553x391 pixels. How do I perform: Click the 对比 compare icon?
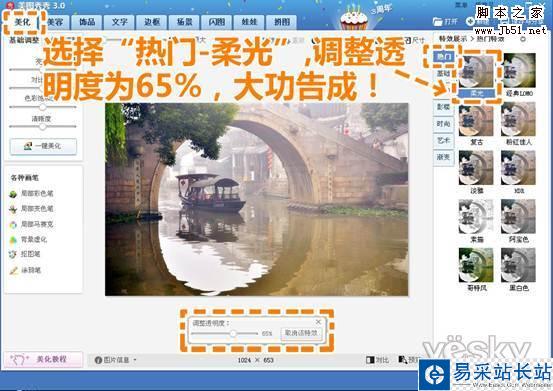click(370, 360)
